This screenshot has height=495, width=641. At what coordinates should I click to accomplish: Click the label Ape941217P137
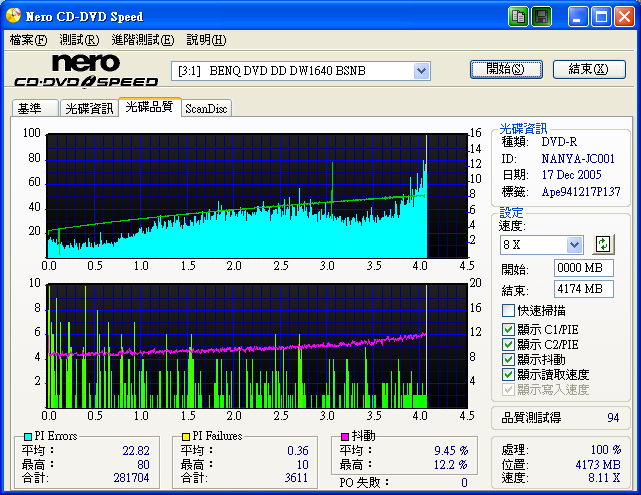coord(581,192)
